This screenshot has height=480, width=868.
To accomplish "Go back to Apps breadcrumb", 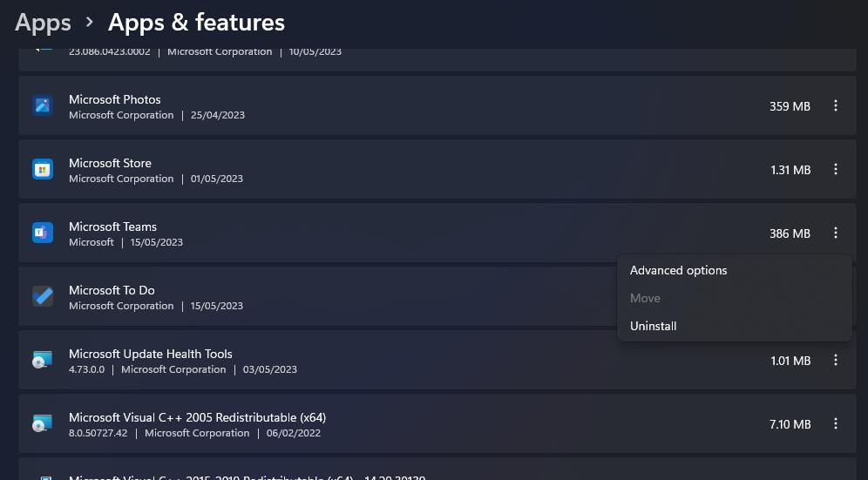I will pyautogui.click(x=44, y=23).
